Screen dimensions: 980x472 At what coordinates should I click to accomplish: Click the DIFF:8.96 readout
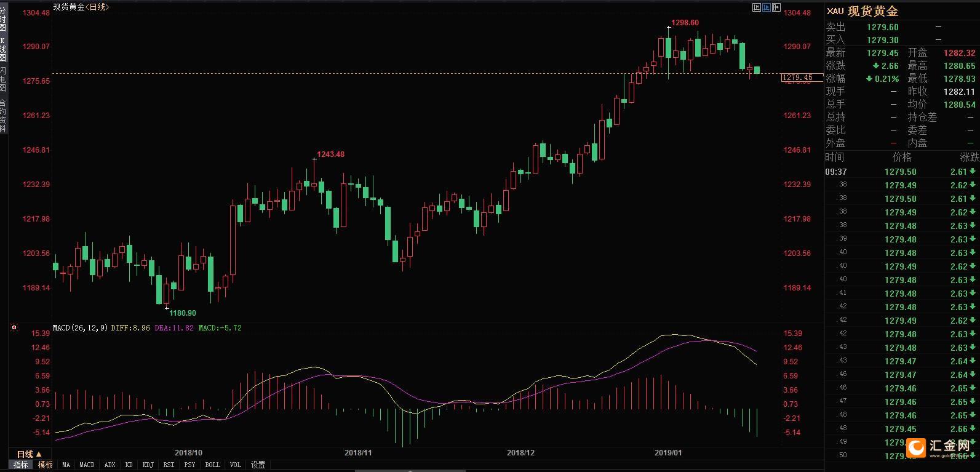pyautogui.click(x=131, y=328)
